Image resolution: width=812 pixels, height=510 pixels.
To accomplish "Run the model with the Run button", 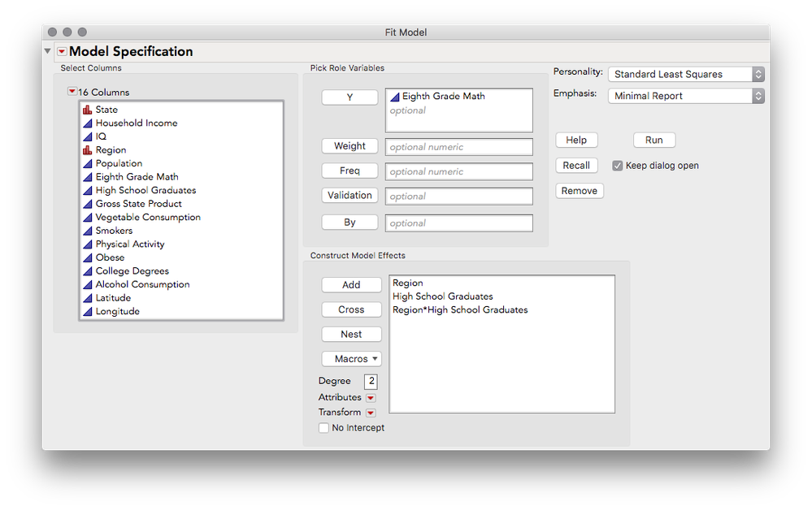I will point(654,140).
